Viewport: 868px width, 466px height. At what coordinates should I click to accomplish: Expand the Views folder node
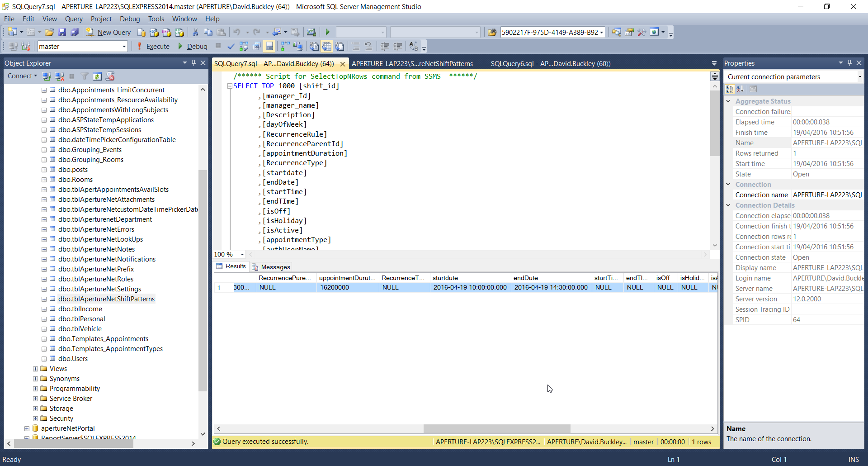(35, 369)
